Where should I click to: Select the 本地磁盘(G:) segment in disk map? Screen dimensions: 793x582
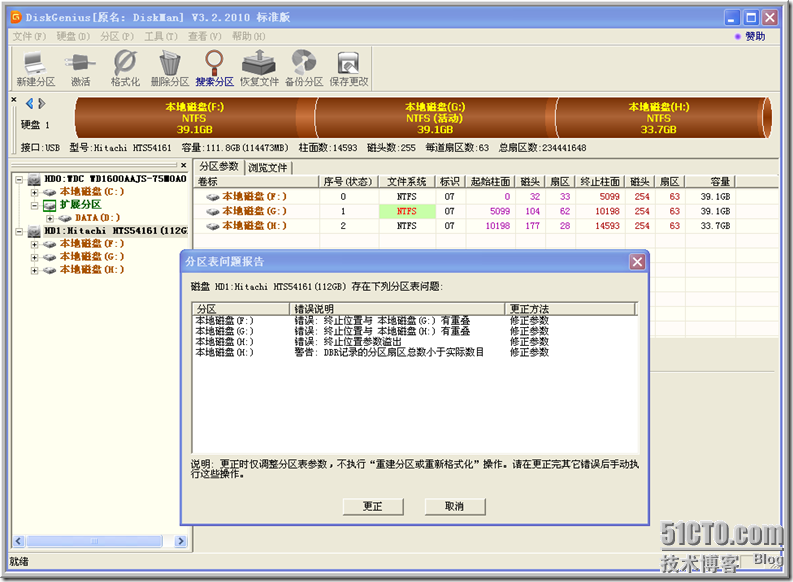tap(435, 118)
